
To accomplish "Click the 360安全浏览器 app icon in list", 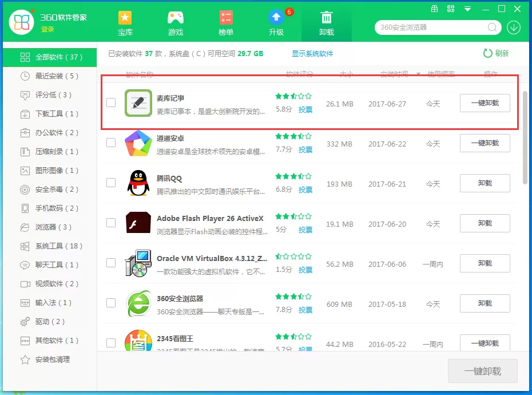I will [138, 303].
